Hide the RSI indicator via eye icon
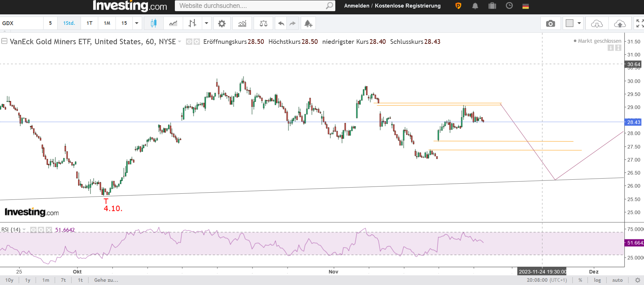This screenshot has width=644, height=285. pos(33,230)
